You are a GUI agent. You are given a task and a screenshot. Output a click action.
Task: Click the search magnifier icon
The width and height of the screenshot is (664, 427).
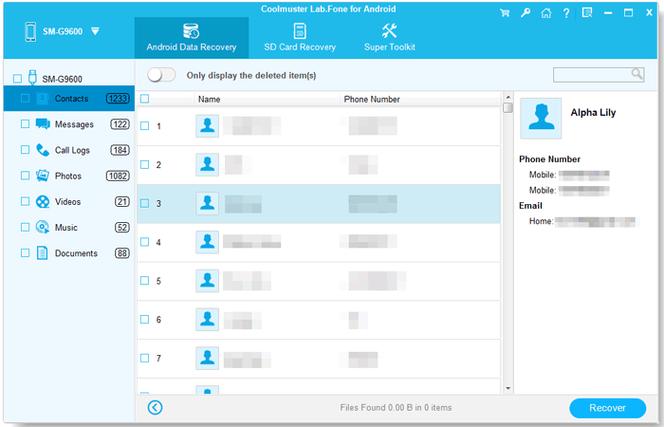[x=636, y=74]
